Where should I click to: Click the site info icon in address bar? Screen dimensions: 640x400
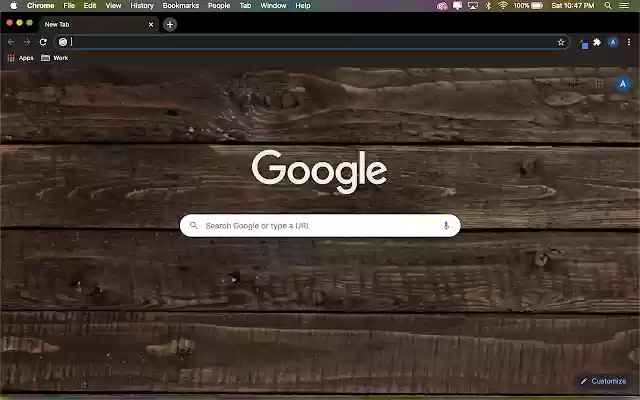pos(63,42)
